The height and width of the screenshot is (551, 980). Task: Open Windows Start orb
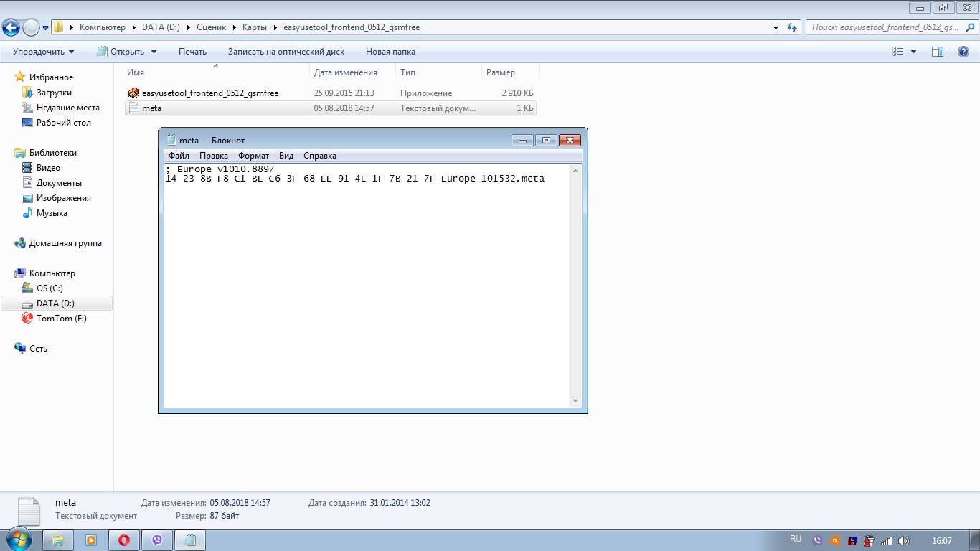(x=19, y=540)
